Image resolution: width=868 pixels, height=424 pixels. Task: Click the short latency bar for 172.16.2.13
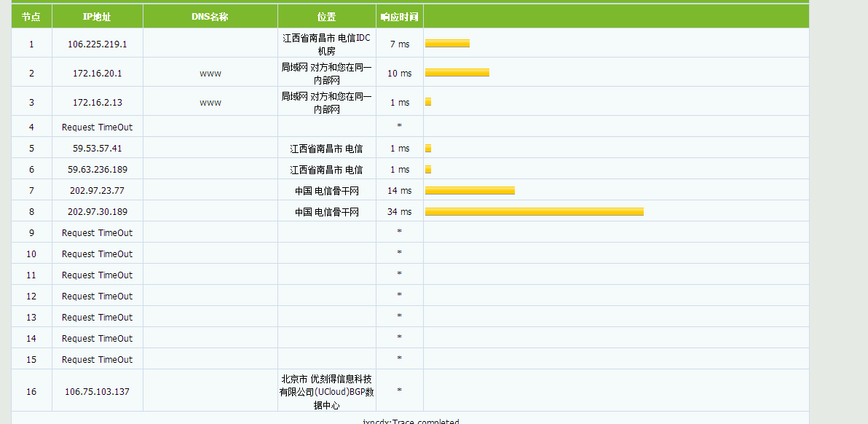click(x=428, y=102)
